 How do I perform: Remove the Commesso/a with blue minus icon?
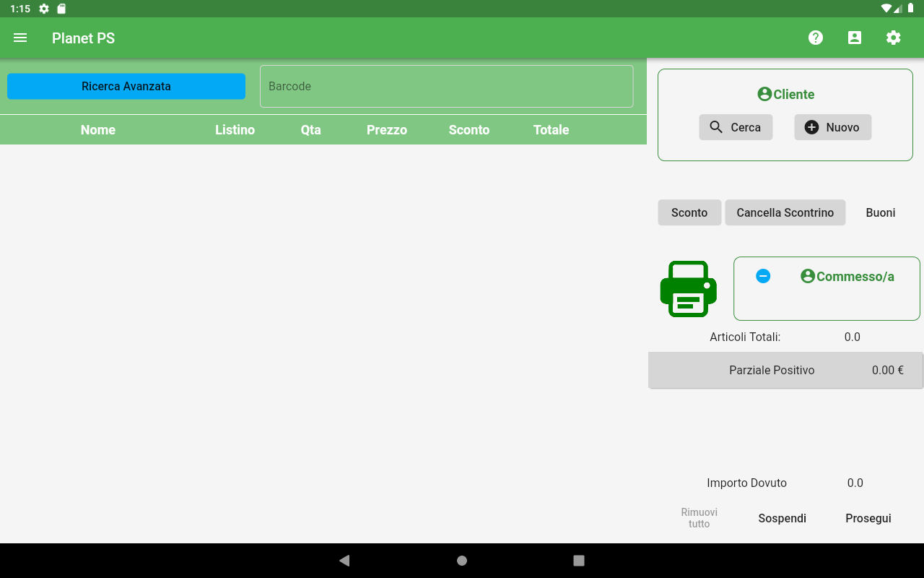(763, 276)
